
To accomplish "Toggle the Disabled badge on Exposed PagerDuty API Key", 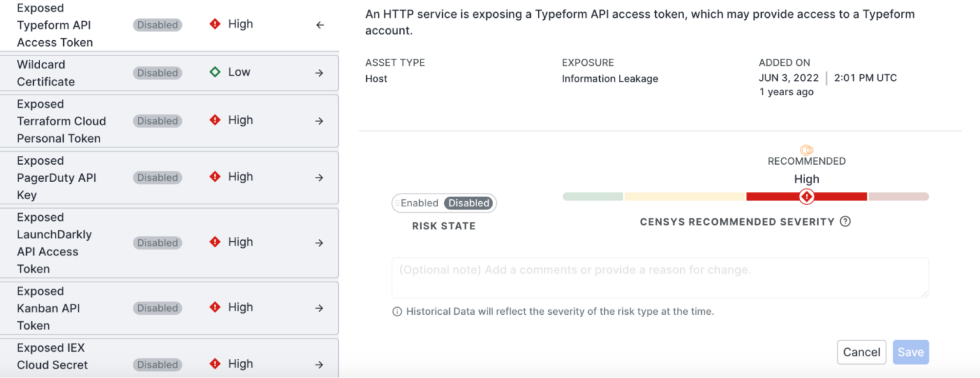I will (157, 178).
